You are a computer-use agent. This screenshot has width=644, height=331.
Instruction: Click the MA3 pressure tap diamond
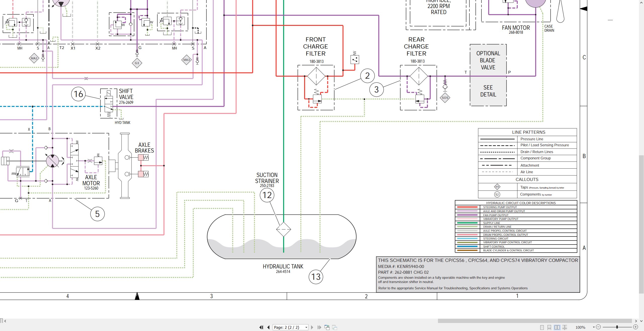186,60
